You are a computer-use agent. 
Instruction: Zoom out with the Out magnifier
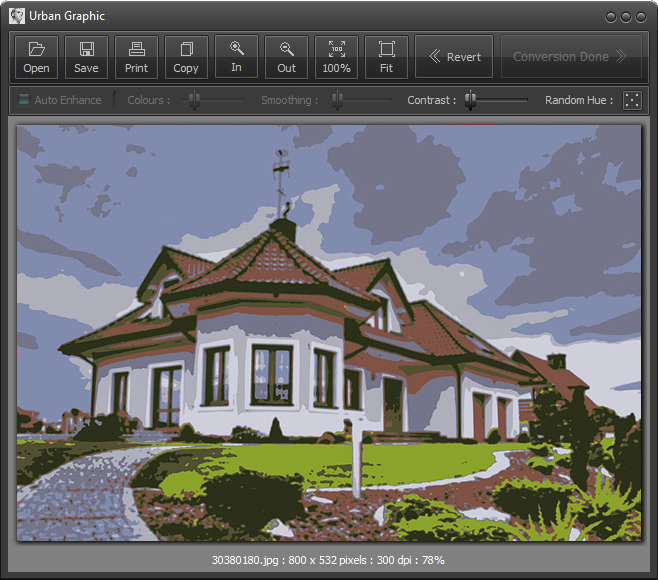click(286, 57)
